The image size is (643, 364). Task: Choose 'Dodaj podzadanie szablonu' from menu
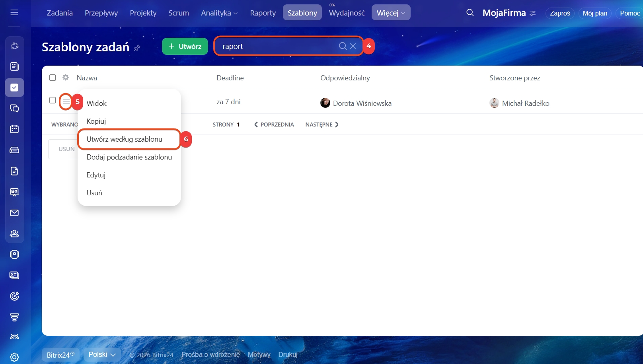[129, 157]
